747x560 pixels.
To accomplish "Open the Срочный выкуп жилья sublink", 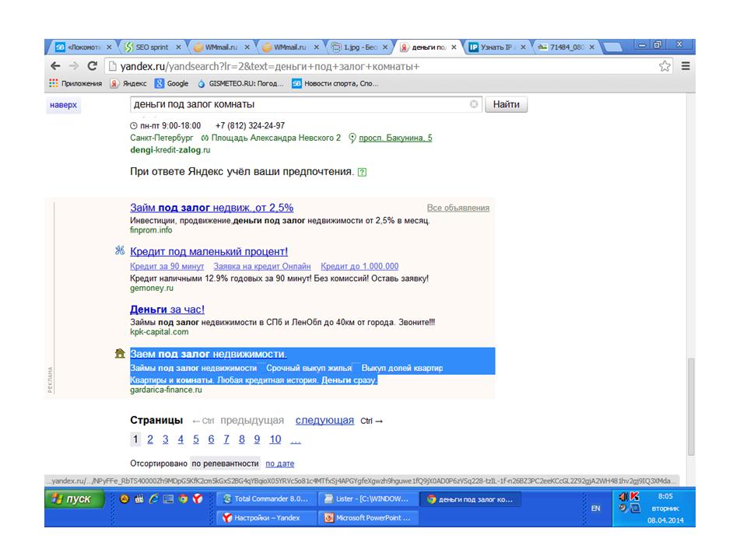I will click(x=309, y=368).
